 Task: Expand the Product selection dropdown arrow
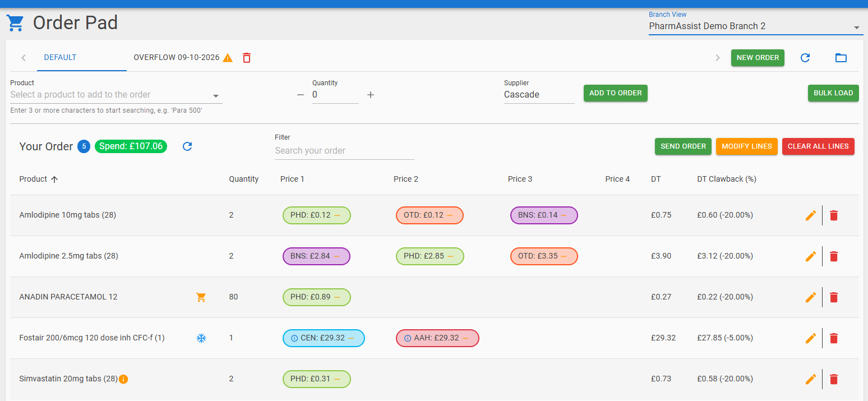coord(216,95)
